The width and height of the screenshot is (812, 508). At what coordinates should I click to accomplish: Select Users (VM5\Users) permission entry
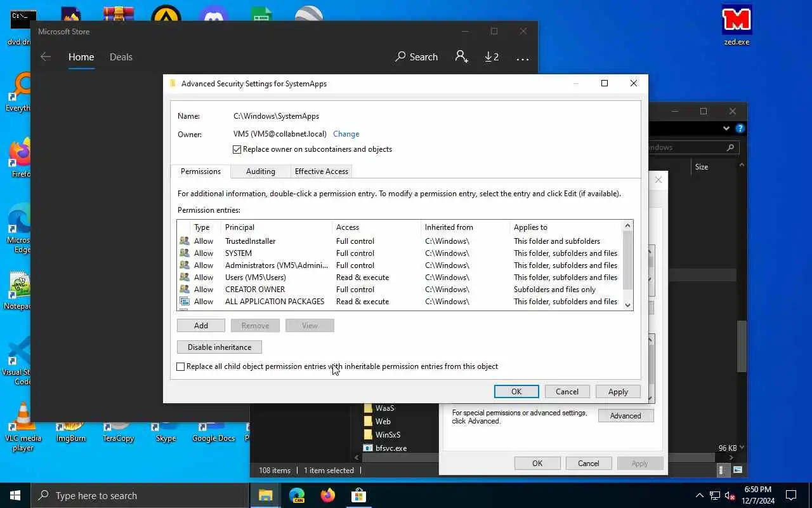tap(400, 277)
